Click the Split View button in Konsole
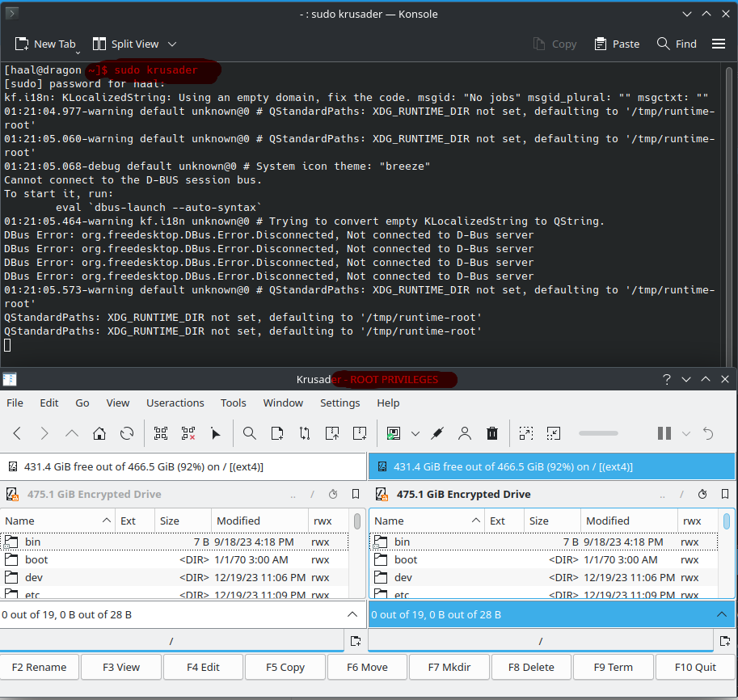This screenshot has width=738, height=700. [x=125, y=44]
